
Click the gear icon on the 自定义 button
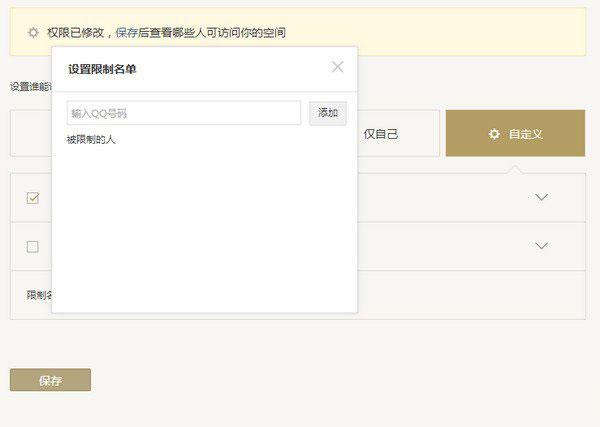click(x=494, y=134)
